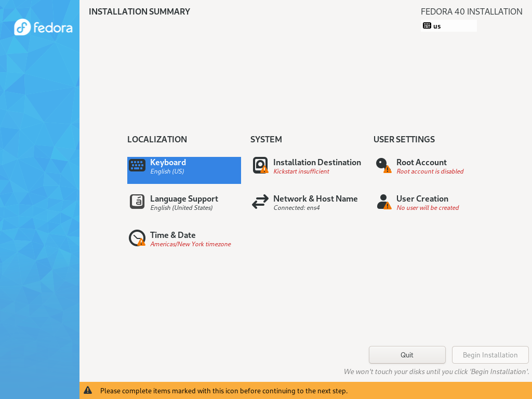Click the keyboard icon beside the us layout
Image resolution: width=532 pixels, height=399 pixels.
(427, 26)
